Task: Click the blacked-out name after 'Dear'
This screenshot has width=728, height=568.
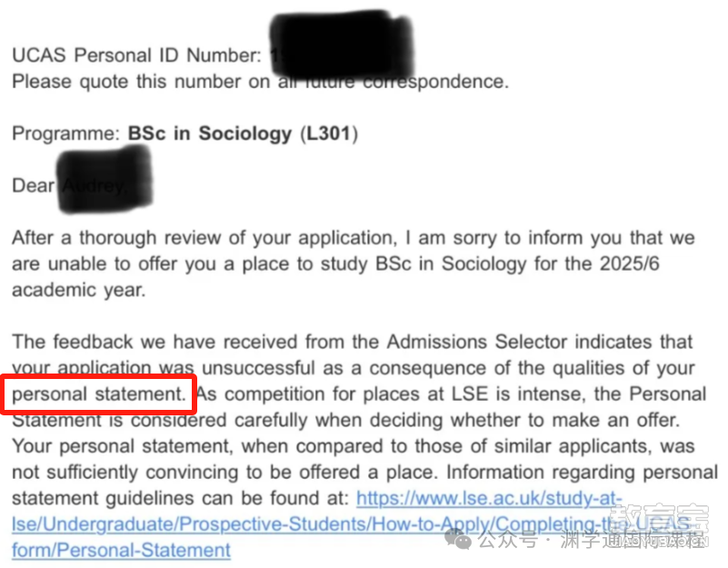Action: point(105,180)
